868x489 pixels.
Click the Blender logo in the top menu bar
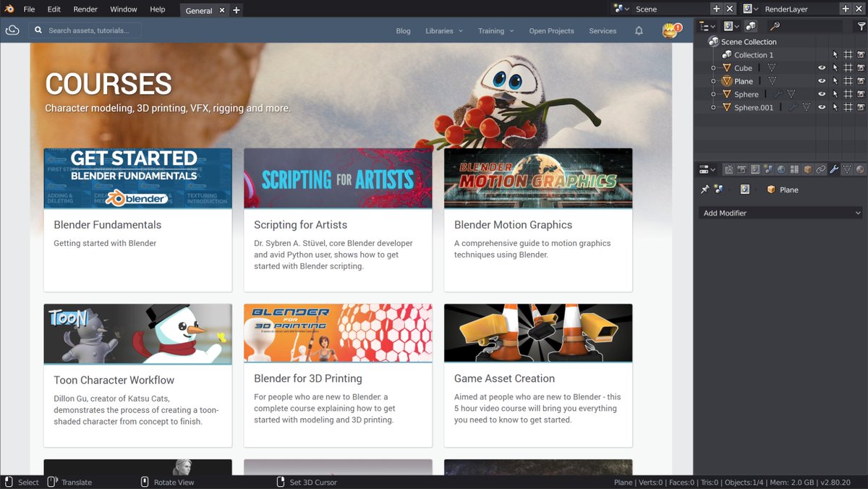pyautogui.click(x=10, y=9)
